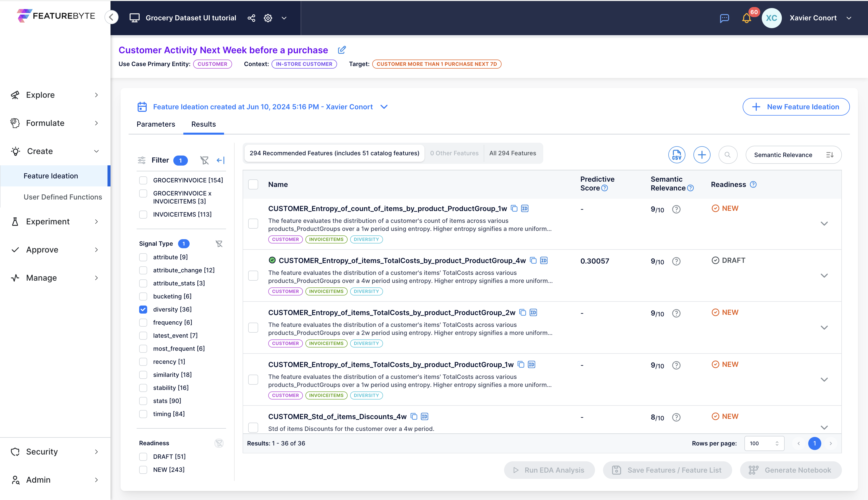The image size is (868, 500).
Task: Edit the use case title pencil icon
Action: pyautogui.click(x=342, y=50)
